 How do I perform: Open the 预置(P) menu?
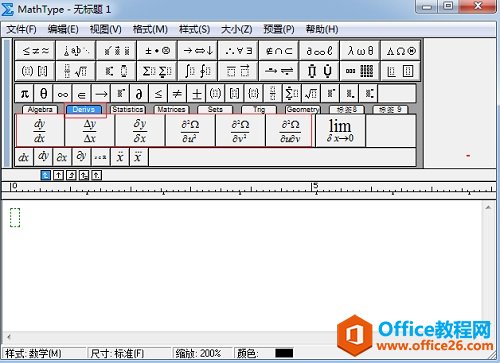point(279,30)
